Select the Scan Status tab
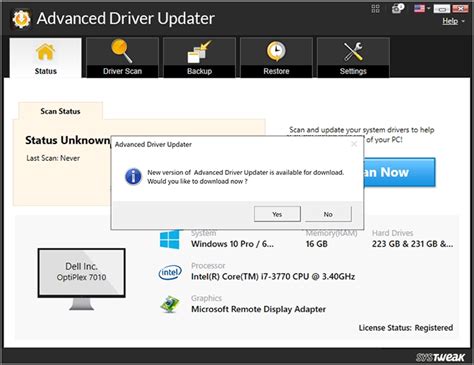Viewport: 474px width, 365px height. click(60, 111)
